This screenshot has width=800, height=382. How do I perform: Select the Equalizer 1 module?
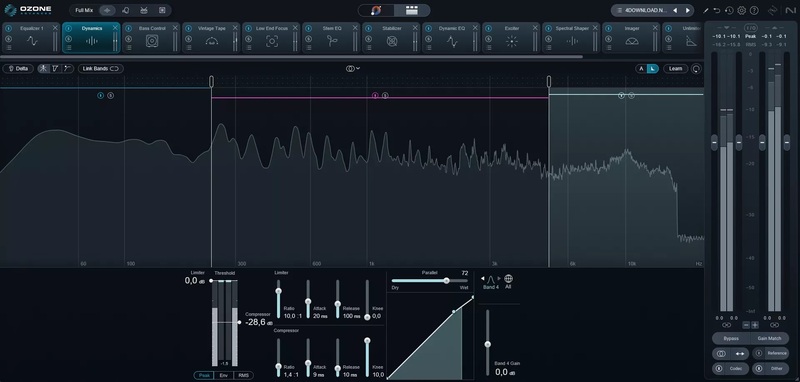click(x=32, y=37)
